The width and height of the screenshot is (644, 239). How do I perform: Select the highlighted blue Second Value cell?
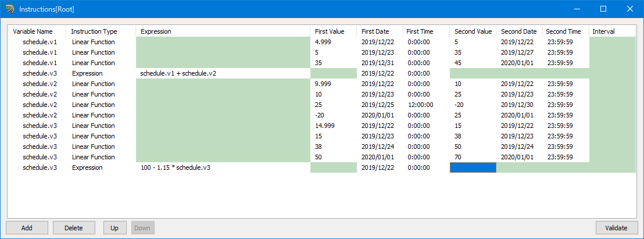[473, 167]
